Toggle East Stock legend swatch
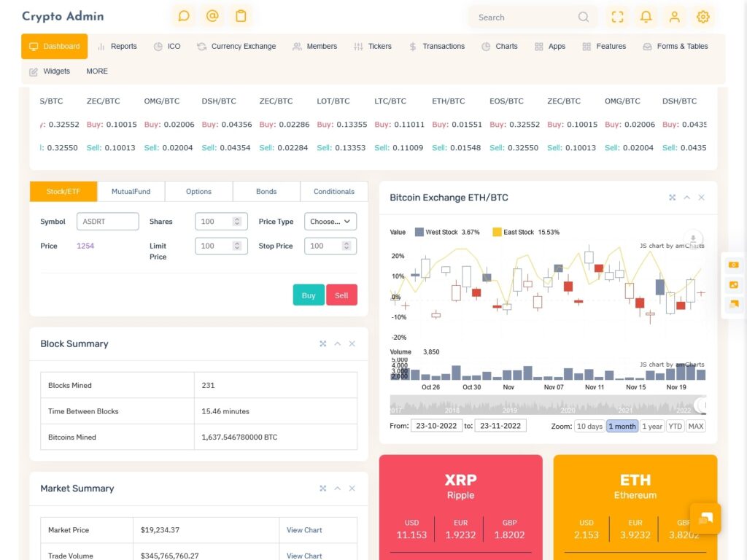Screen dimensions: 747x560 497,232
